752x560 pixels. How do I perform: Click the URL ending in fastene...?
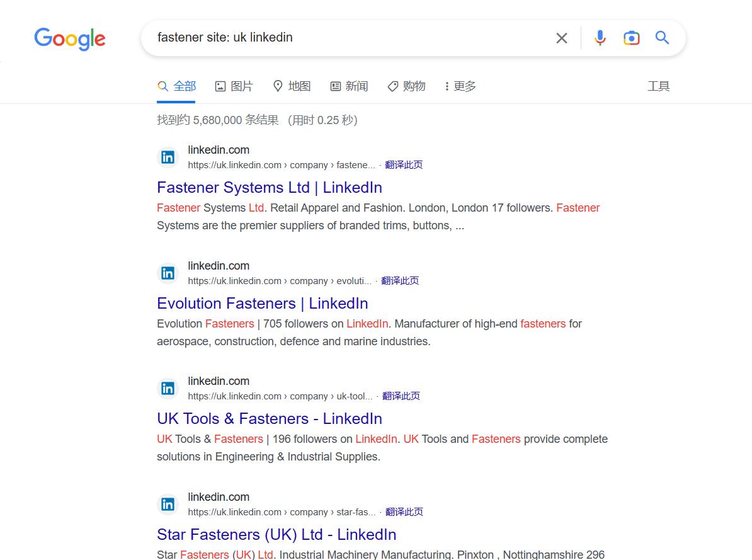pyautogui.click(x=282, y=165)
